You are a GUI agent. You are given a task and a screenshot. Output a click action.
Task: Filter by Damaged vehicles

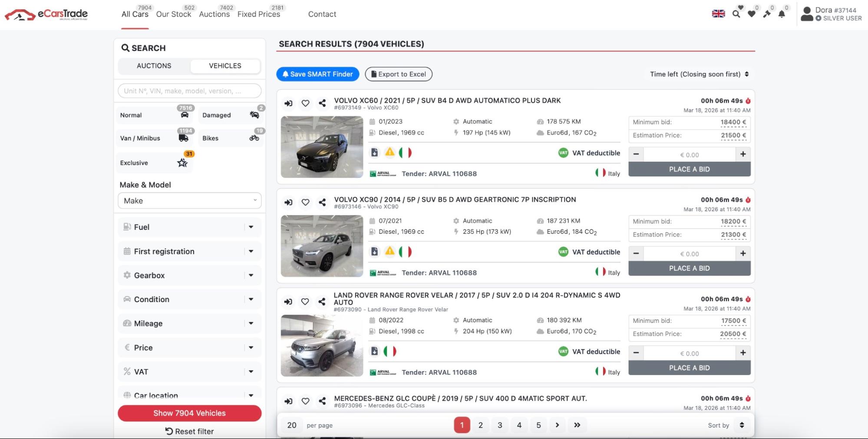231,115
